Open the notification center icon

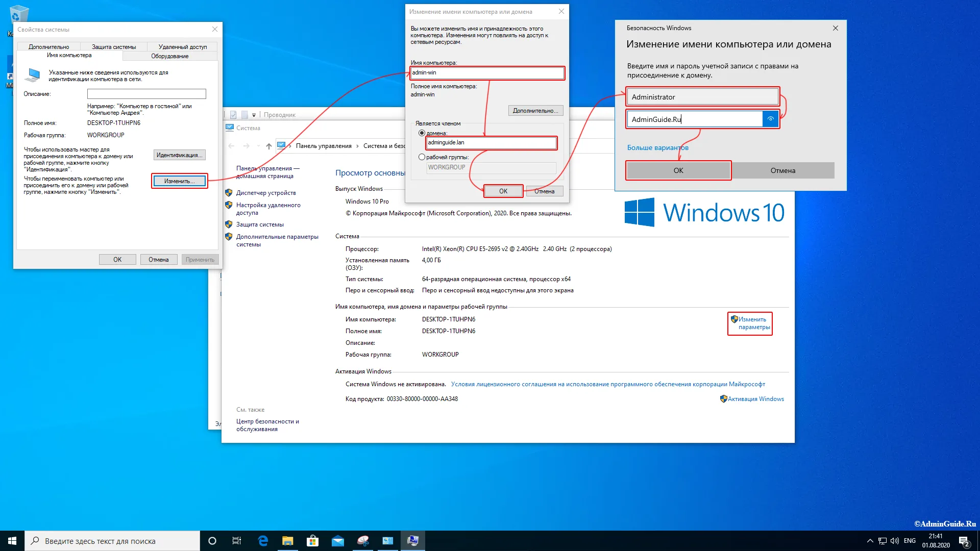coord(964,541)
